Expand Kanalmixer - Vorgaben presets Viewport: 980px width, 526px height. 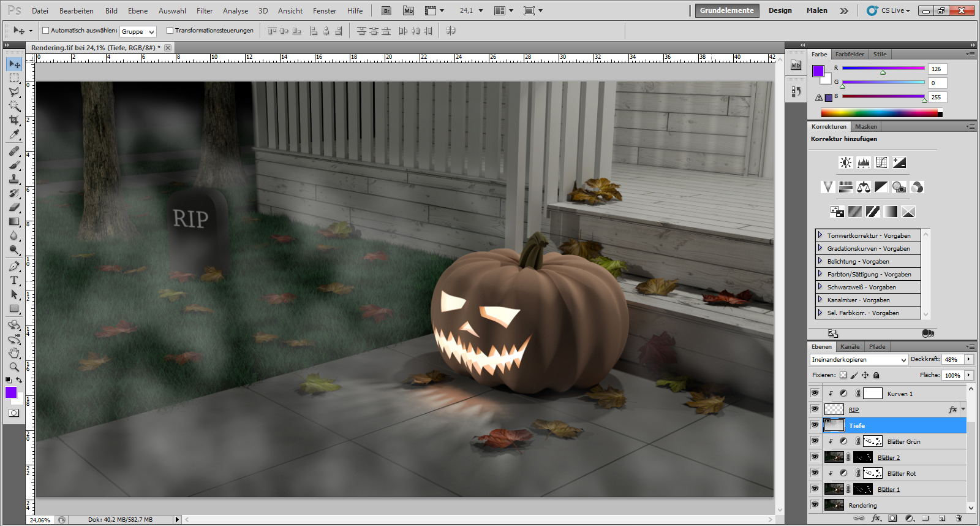pos(820,300)
